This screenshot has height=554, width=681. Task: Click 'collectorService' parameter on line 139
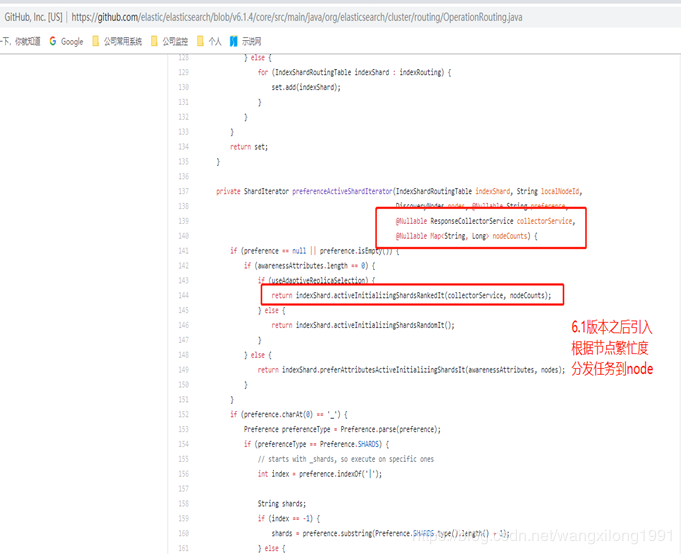click(544, 221)
